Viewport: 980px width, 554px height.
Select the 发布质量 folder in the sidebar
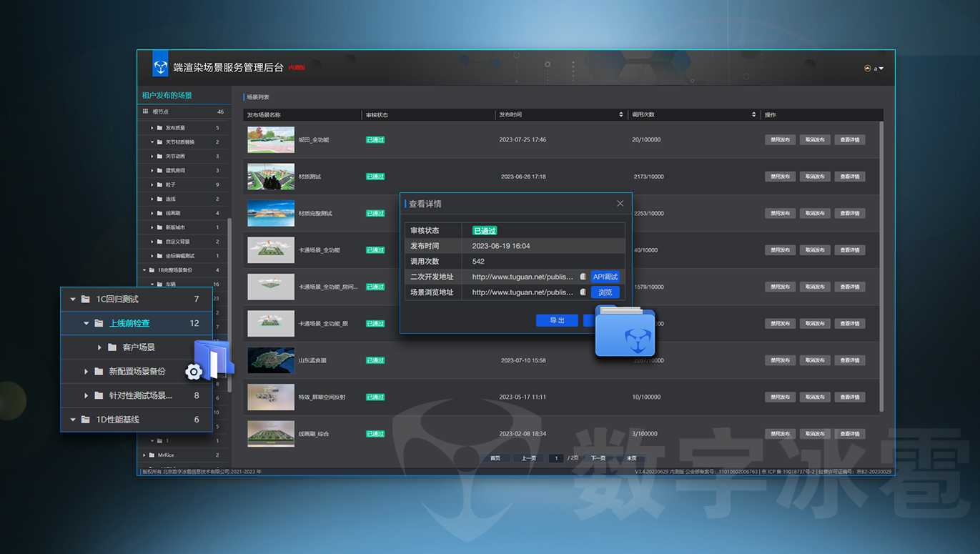(x=175, y=128)
